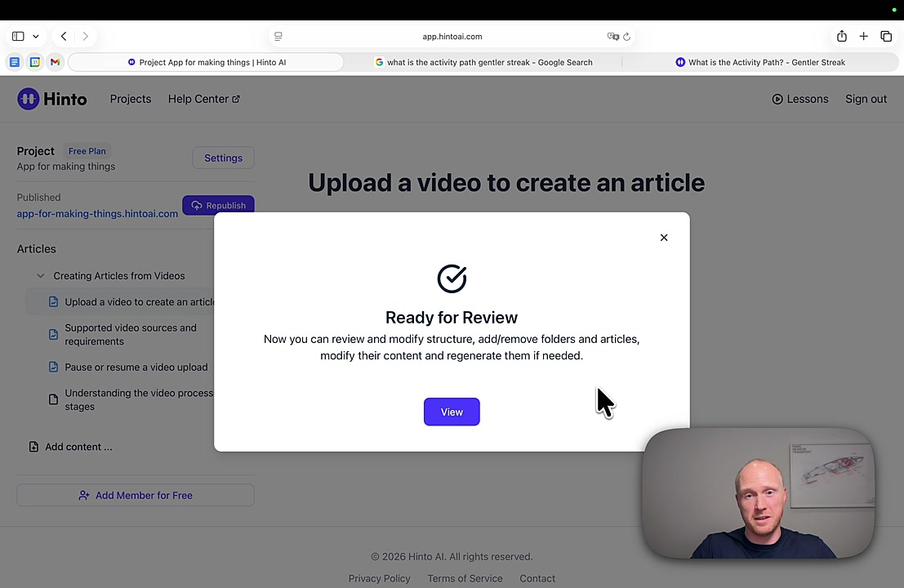Collapse the "Creating Articles from Videos" section
Screen dimensions: 904x588
pyautogui.click(x=40, y=275)
